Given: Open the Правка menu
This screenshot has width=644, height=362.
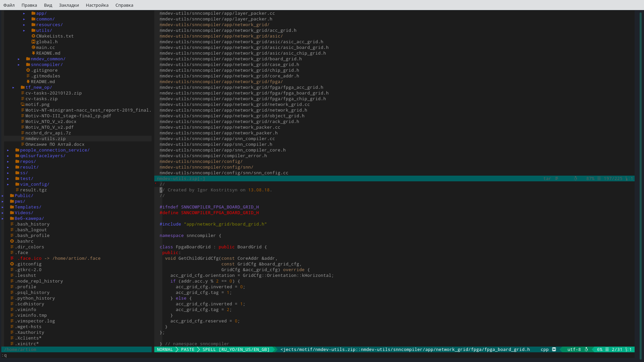Looking at the screenshot, I should [x=29, y=5].
